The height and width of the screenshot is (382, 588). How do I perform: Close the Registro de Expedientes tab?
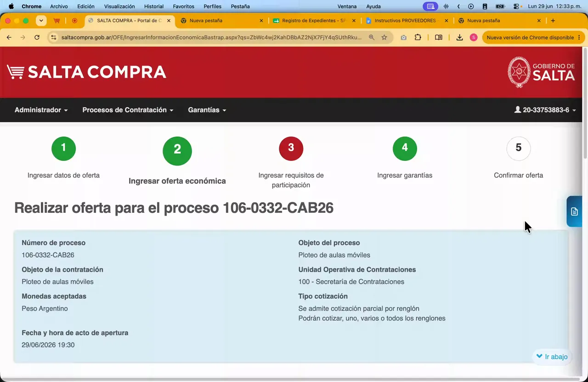tap(354, 21)
